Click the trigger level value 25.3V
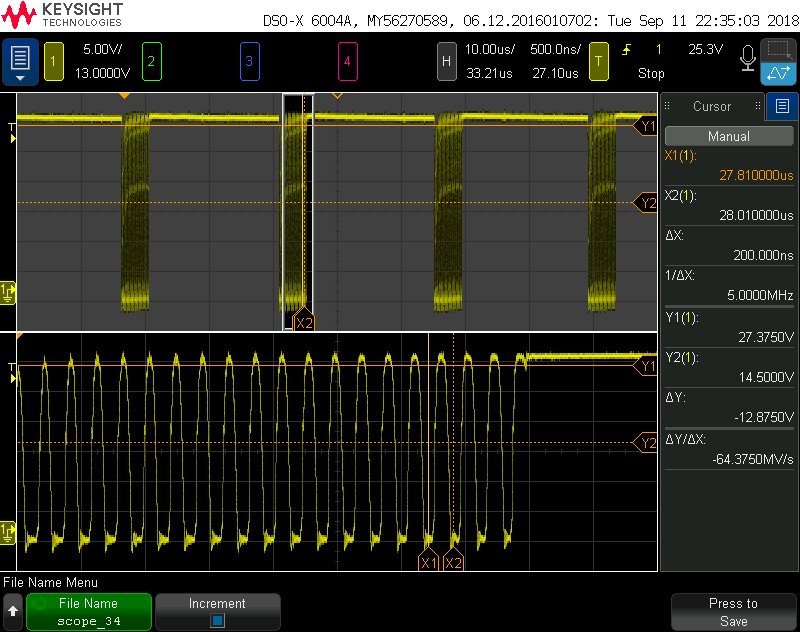 point(706,49)
